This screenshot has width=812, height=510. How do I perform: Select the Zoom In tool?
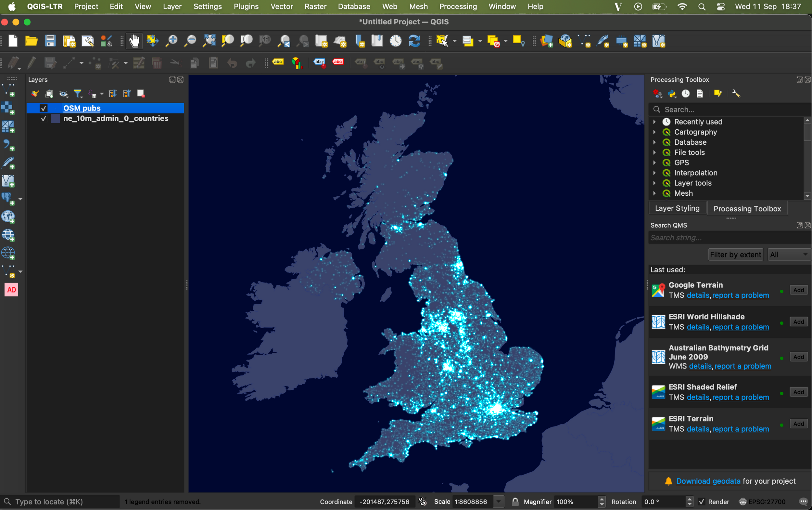coord(171,41)
